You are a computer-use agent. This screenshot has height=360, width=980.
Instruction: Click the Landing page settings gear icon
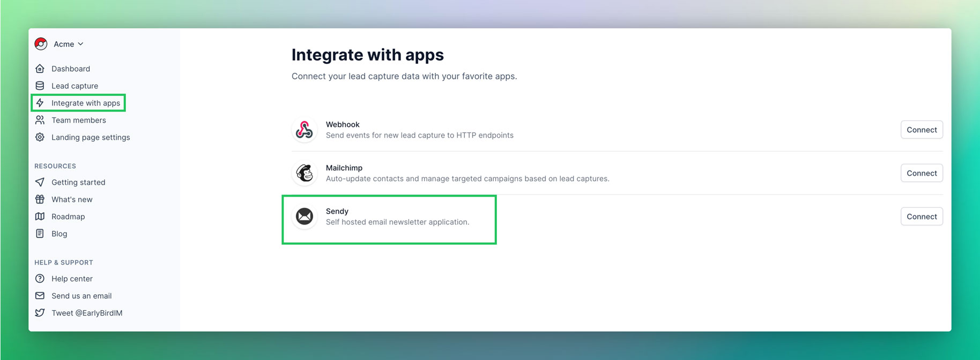[x=40, y=137]
